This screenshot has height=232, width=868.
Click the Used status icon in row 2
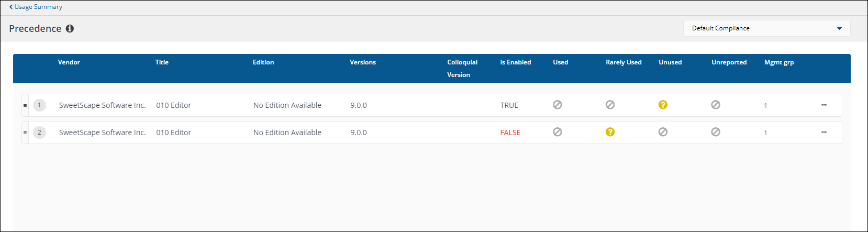(x=558, y=132)
